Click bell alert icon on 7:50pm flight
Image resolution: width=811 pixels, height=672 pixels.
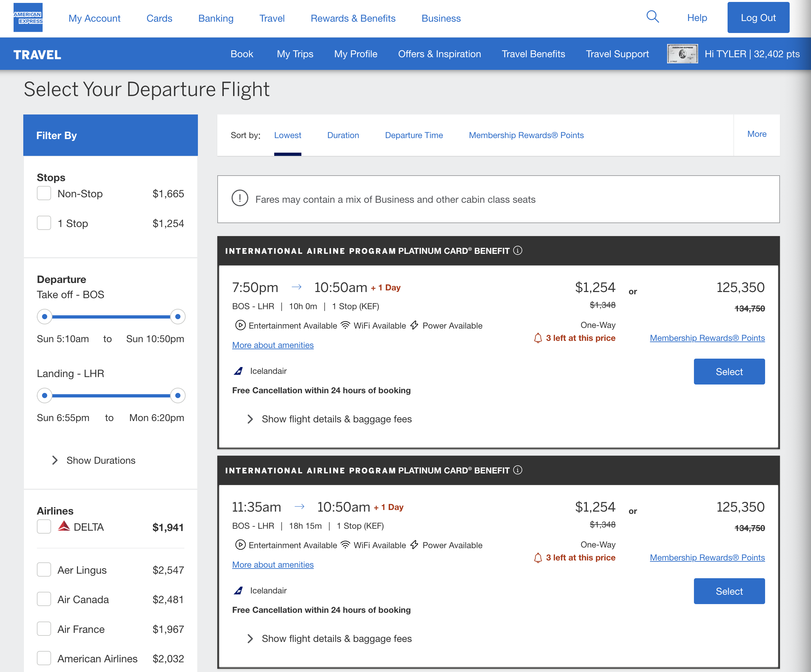(x=538, y=338)
